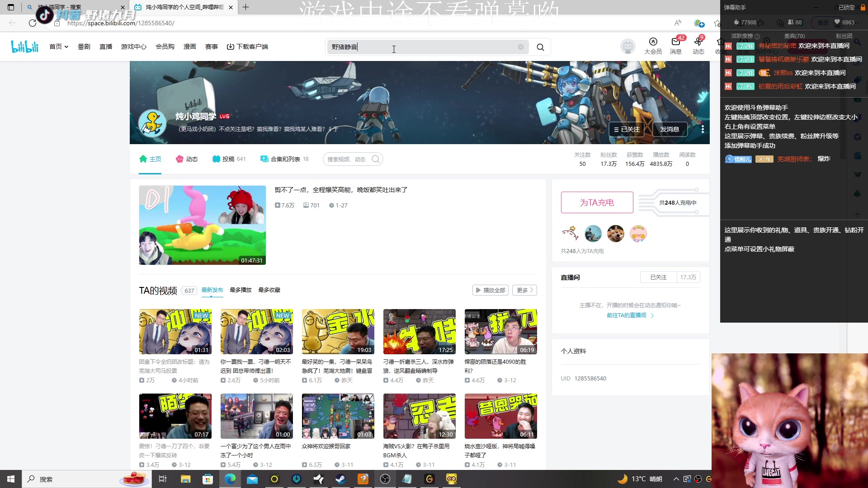Image resolution: width=868 pixels, height=488 pixels.
Task: Open Steam from the taskbar
Action: (x=340, y=479)
